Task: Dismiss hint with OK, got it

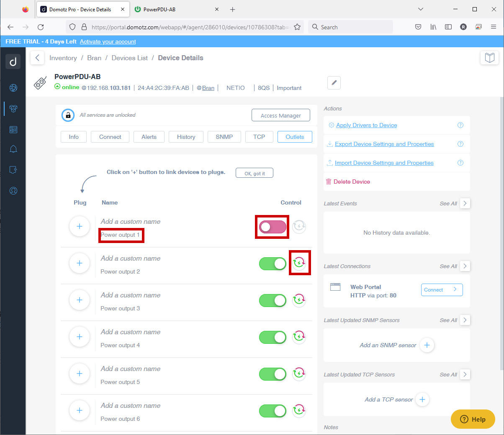Action: pos(255,173)
